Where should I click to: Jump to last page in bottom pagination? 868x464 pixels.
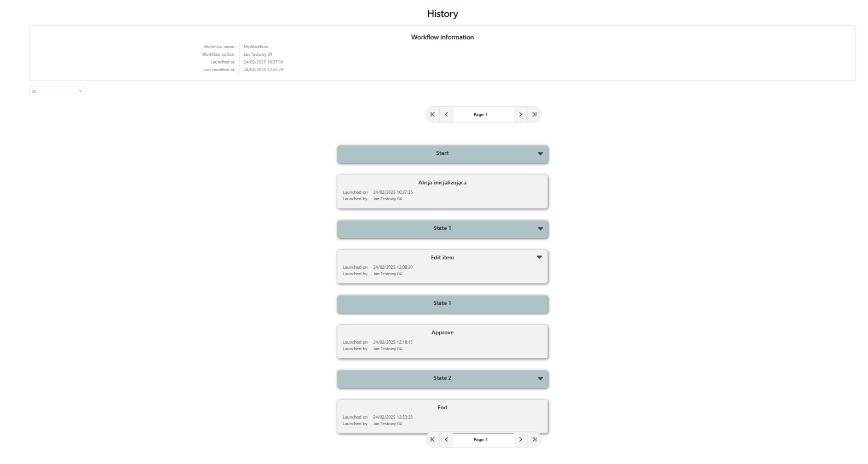[534, 439]
